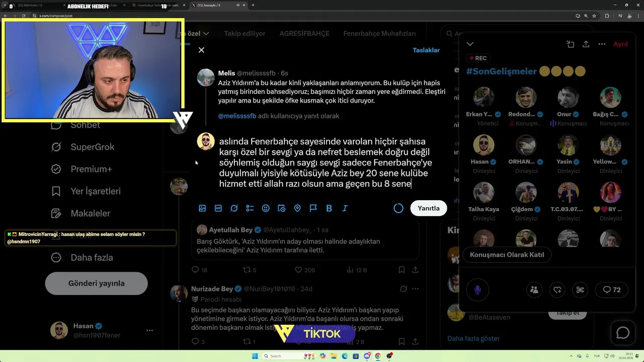Open Grok enhance icon in composer
Image resolution: width=644 pixels, height=362 pixels.
pyautogui.click(x=234, y=208)
